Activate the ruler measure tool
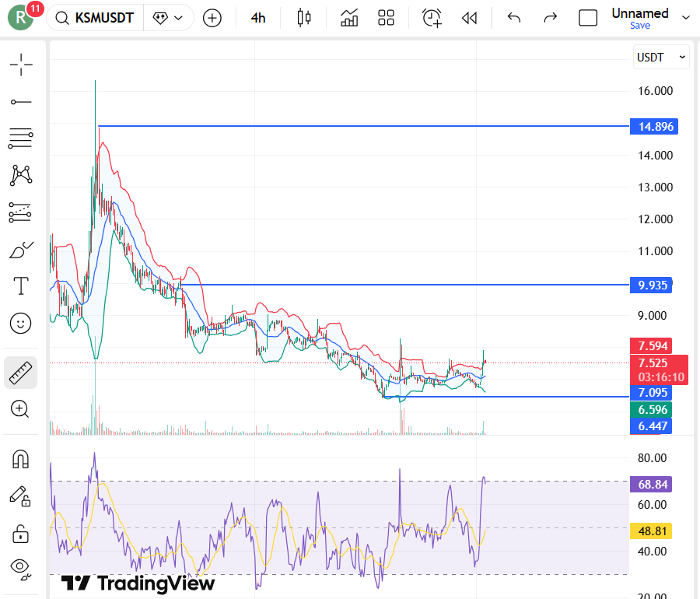This screenshot has height=599, width=700. (x=21, y=373)
